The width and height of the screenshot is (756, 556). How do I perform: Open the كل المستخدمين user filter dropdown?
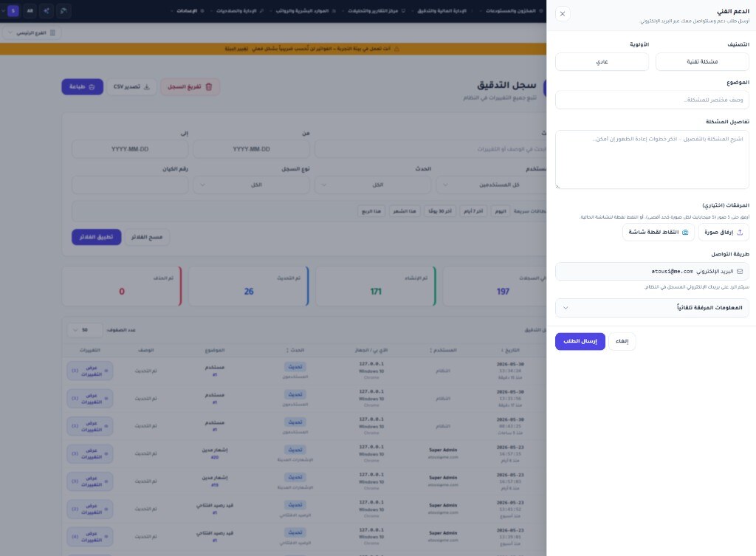tap(492, 185)
